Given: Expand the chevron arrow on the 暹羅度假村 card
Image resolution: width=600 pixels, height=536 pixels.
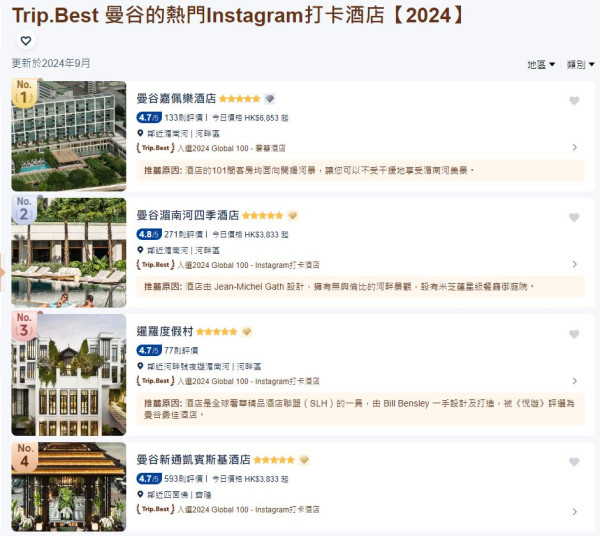Looking at the screenshot, I should tap(574, 381).
